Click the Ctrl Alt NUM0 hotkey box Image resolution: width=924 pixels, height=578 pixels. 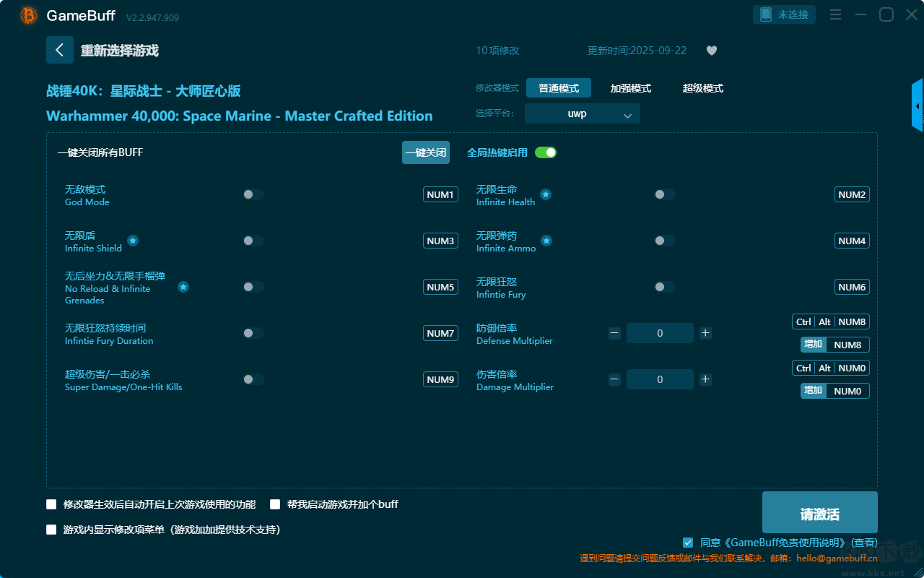pos(831,368)
